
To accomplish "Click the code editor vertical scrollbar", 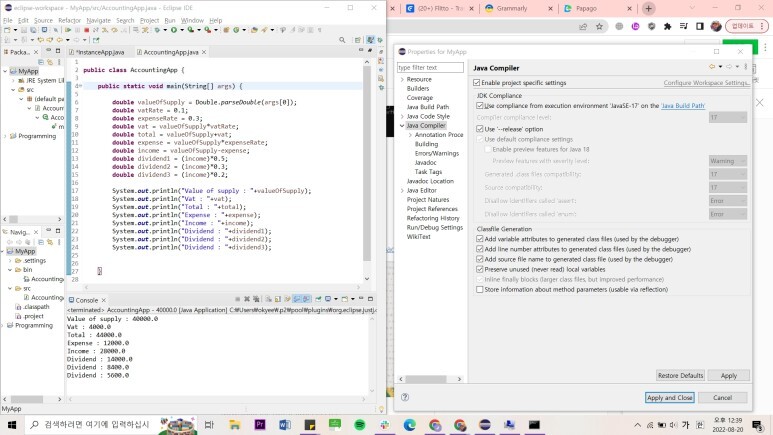I will pos(367,163).
